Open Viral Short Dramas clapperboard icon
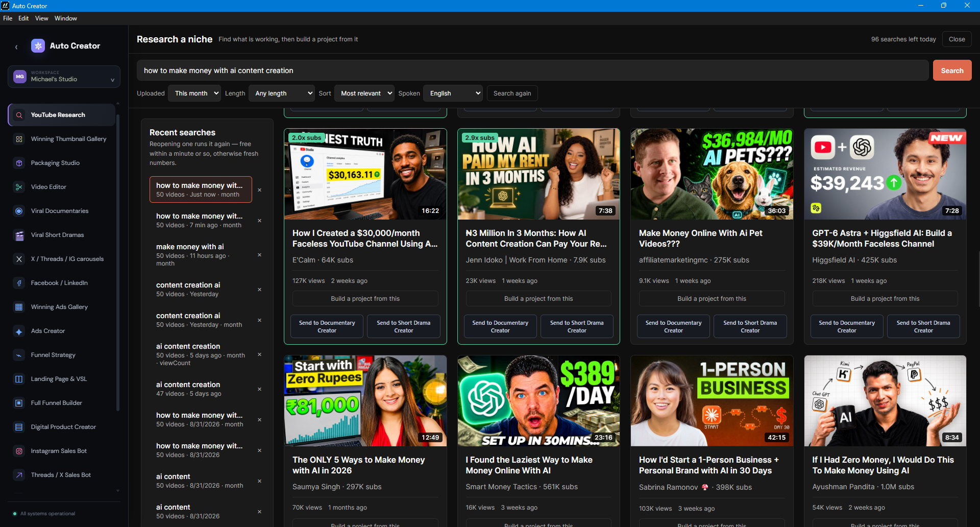This screenshot has width=980, height=527. tap(19, 235)
